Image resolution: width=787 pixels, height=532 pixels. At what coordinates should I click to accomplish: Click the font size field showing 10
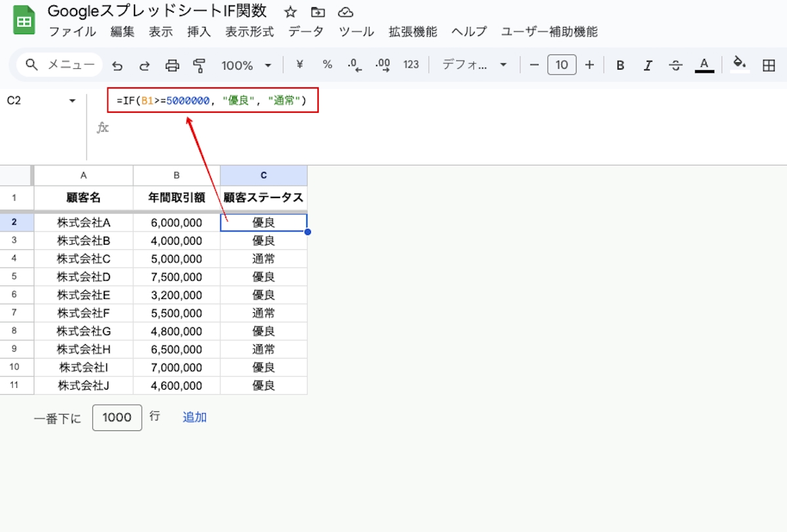point(562,65)
